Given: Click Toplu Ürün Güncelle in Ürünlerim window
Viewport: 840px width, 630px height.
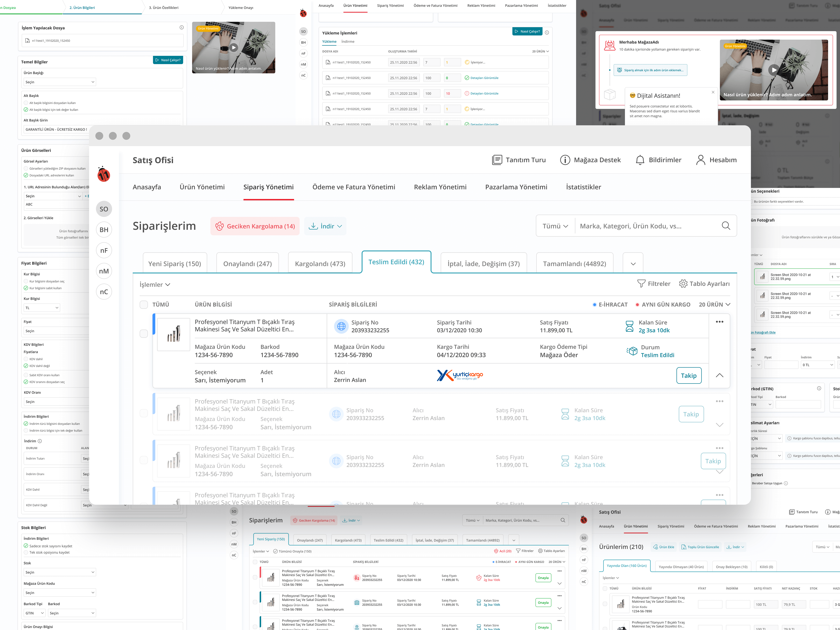Looking at the screenshot, I should click(x=700, y=547).
